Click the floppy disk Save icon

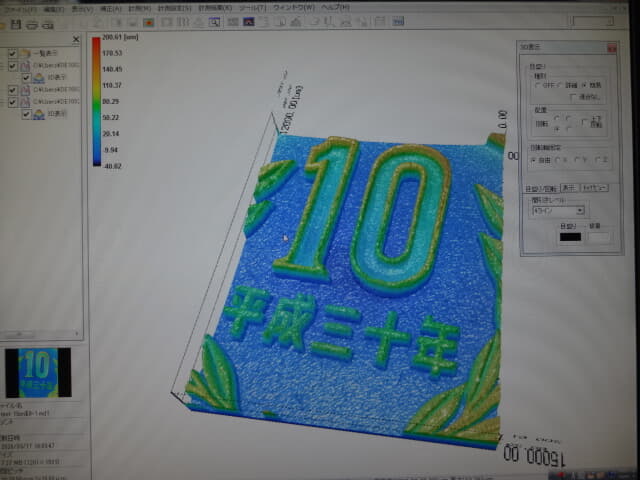tap(16, 24)
